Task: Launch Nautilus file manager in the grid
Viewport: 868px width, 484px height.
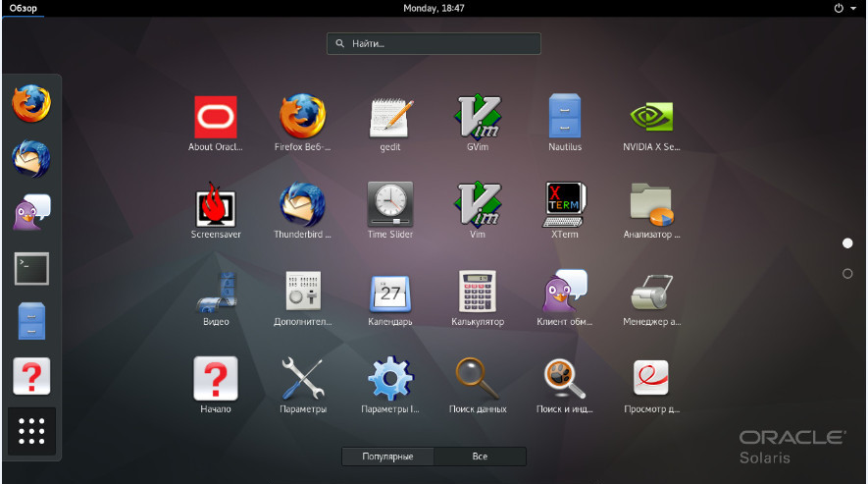Action: [565, 118]
